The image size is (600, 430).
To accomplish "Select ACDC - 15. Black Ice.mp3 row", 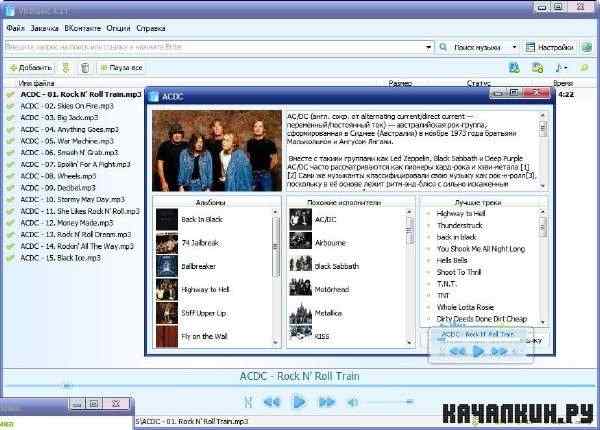I will (x=60, y=258).
